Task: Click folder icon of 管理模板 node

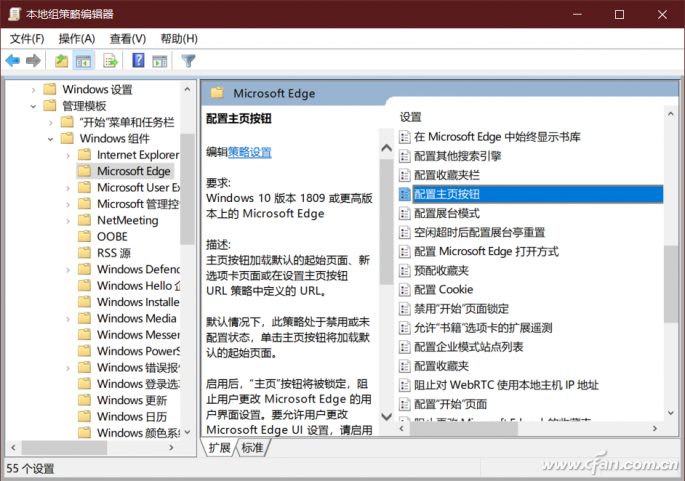Action: click(x=50, y=105)
